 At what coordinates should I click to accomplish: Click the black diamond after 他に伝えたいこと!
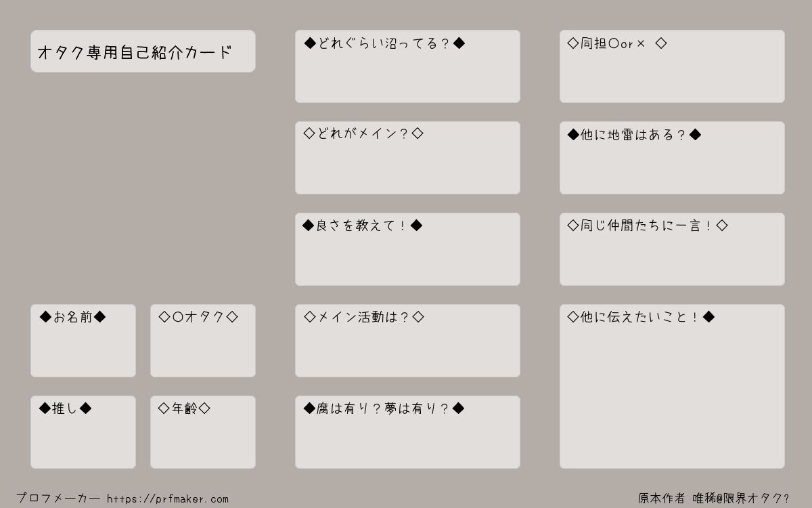pyautogui.click(x=708, y=317)
